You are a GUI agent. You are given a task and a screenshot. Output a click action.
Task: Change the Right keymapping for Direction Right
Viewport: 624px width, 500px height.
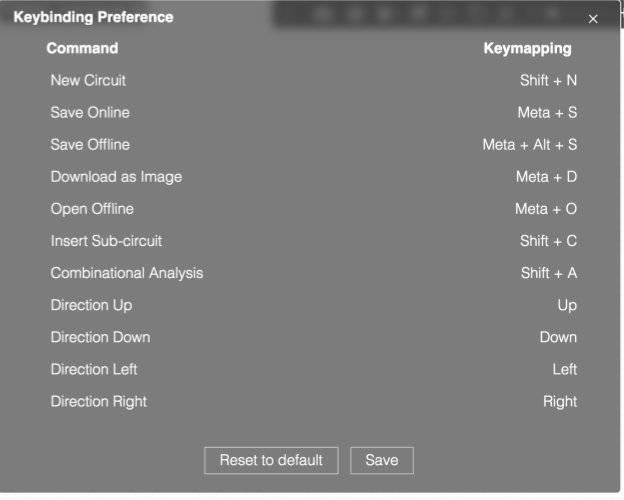tap(560, 401)
